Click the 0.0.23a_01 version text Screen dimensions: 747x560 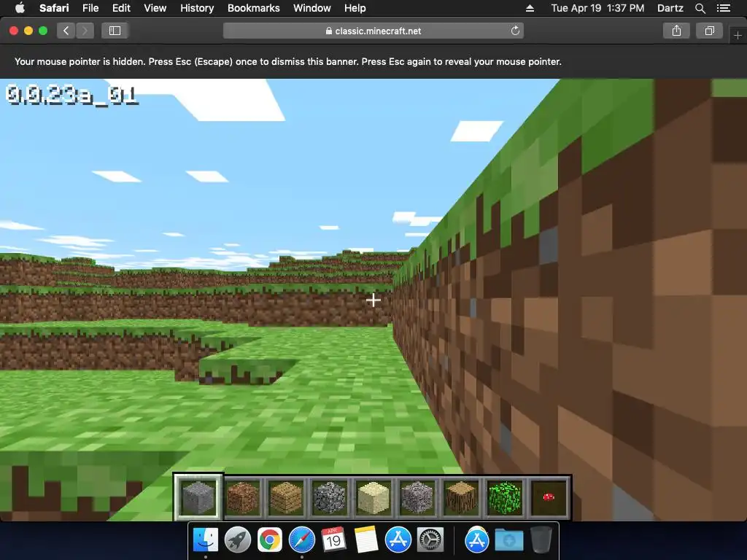click(72, 96)
